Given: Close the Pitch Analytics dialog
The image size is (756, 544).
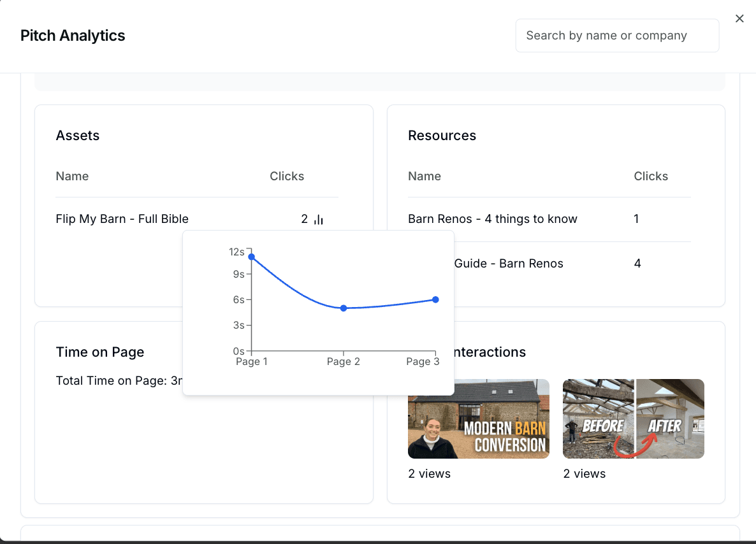Looking at the screenshot, I should click(x=739, y=18).
